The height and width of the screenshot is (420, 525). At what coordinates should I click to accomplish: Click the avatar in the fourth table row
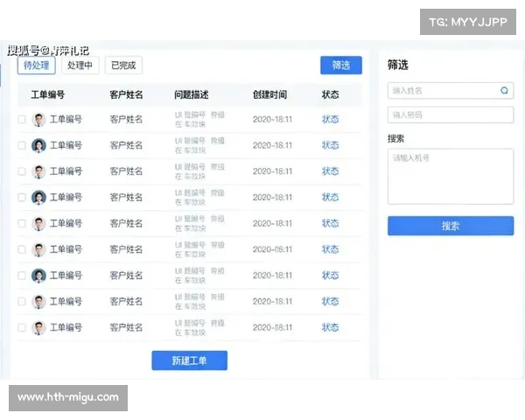pyautogui.click(x=38, y=198)
